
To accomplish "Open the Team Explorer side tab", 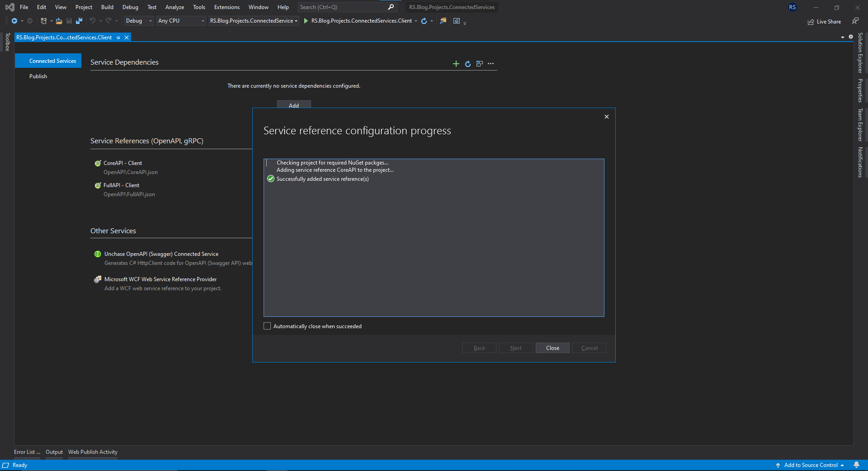I will 860,125.
